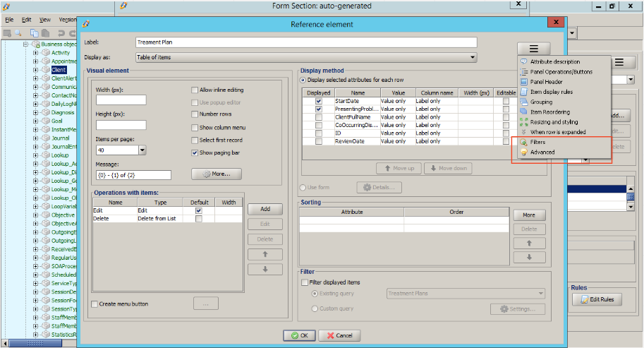Collapse the Business objects tree node
The height and width of the screenshot is (348, 644).
tap(26, 44)
